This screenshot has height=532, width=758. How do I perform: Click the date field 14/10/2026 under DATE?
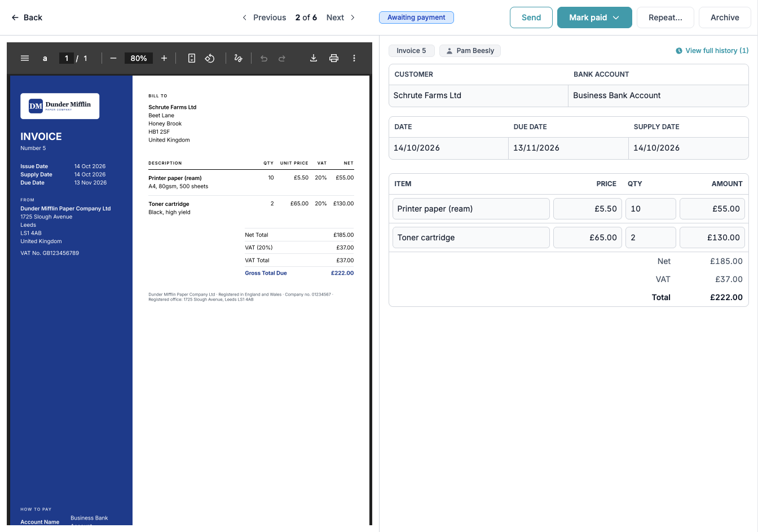(x=448, y=148)
